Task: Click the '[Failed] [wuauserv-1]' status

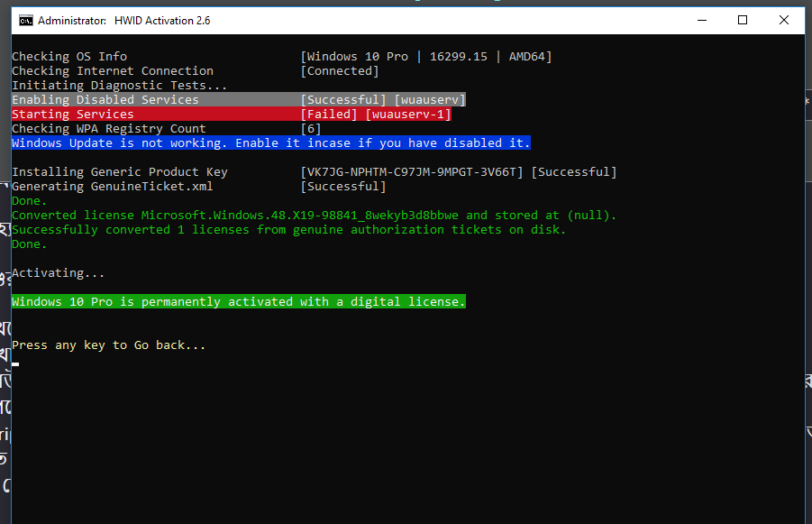Action: click(x=376, y=114)
